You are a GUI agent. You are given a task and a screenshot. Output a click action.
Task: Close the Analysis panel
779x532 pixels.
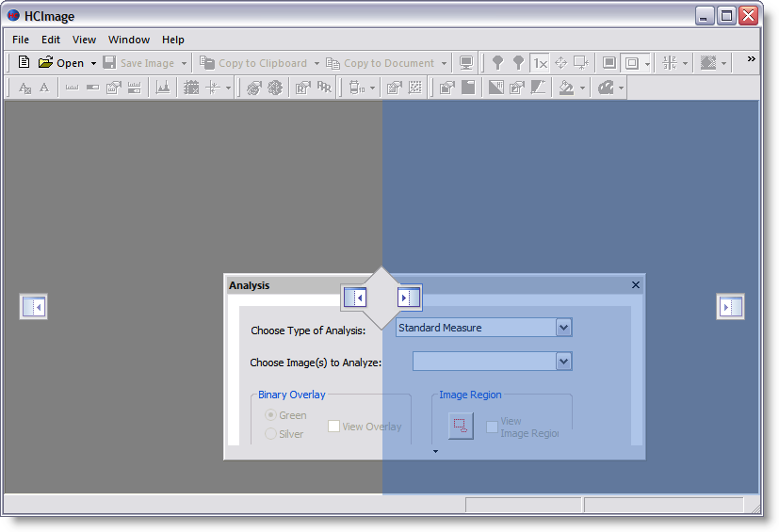pos(635,285)
